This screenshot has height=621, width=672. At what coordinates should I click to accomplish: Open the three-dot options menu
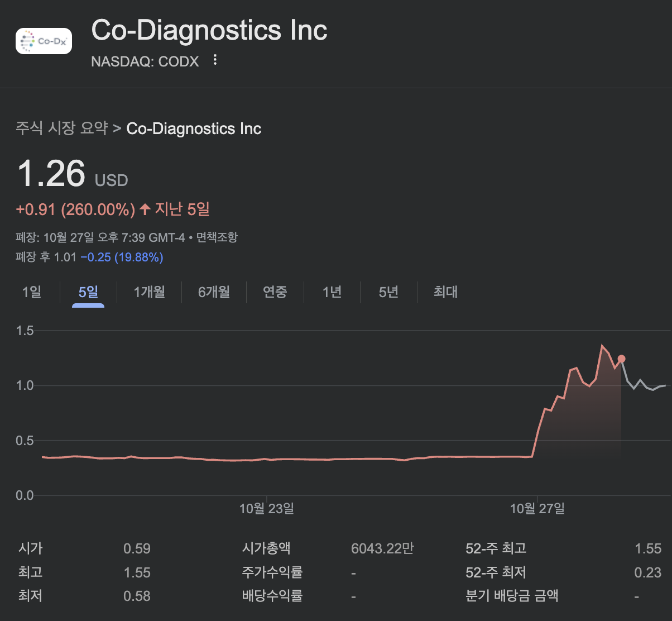click(x=215, y=60)
